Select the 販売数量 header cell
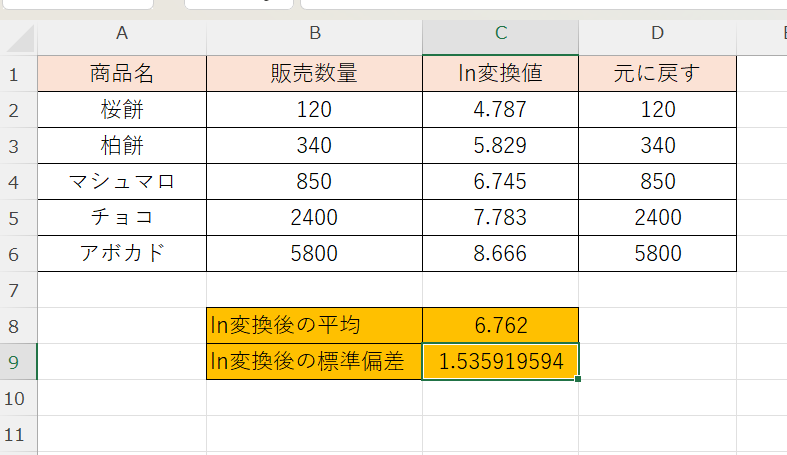 314,74
